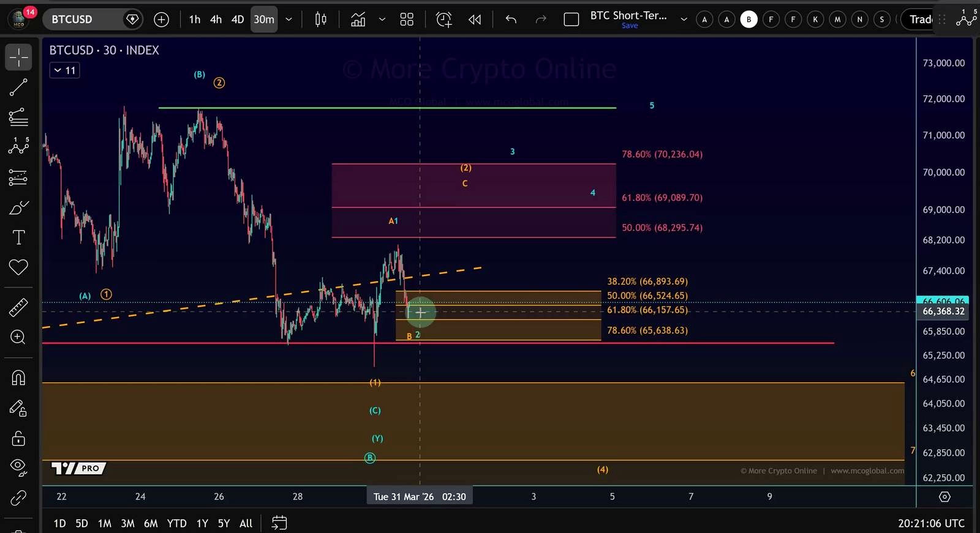Screen dimensions: 980x533
Task: Click the Tue 31 Mar '26 02:30 time label
Action: [420, 497]
